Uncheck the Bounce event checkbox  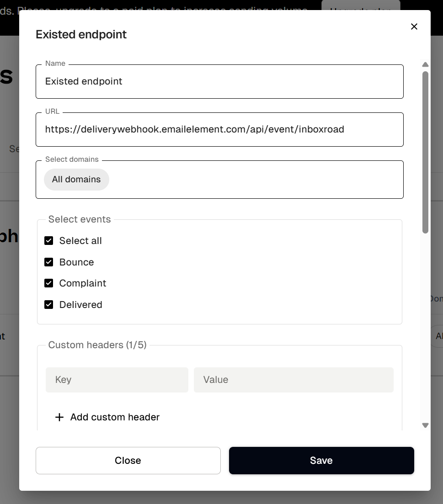click(49, 262)
